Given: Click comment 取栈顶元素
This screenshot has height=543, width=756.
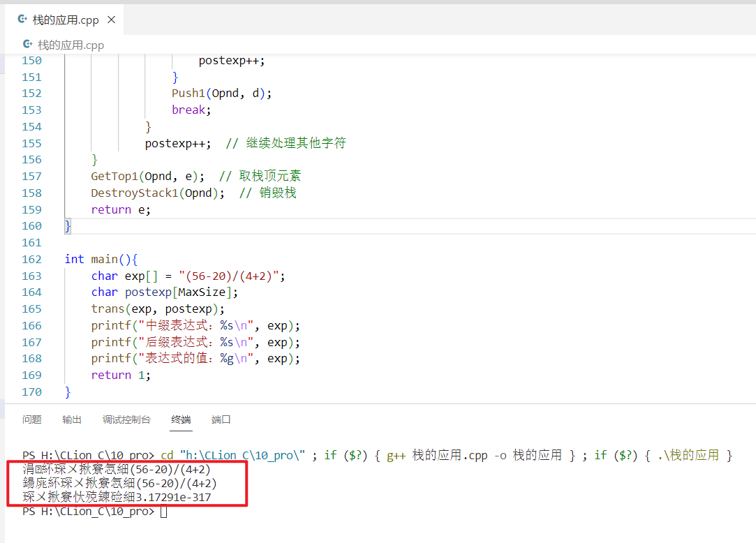Looking at the screenshot, I should coord(260,177).
